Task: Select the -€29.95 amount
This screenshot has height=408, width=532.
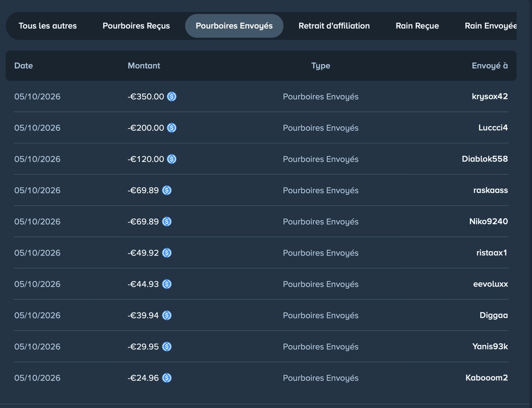Action: coord(143,346)
